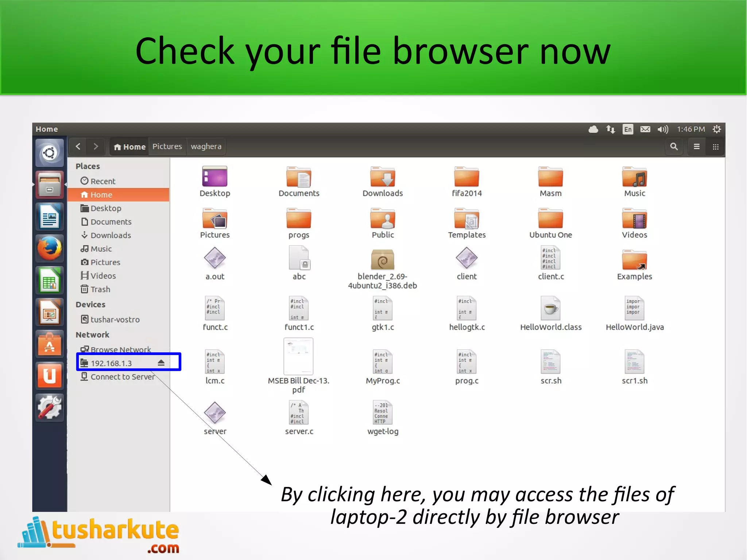Select Home in the sidebar
The height and width of the screenshot is (560, 747).
click(x=119, y=195)
